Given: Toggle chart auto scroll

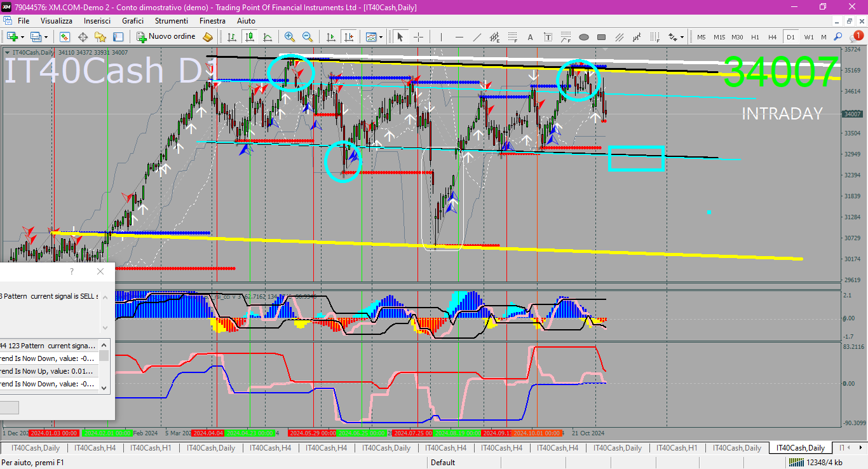Looking at the screenshot, I should (330, 37).
